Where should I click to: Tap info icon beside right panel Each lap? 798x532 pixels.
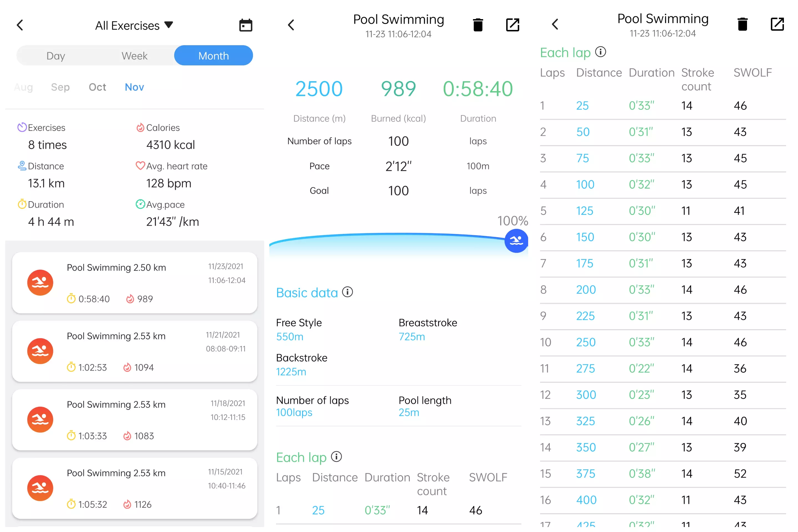pyautogui.click(x=600, y=52)
